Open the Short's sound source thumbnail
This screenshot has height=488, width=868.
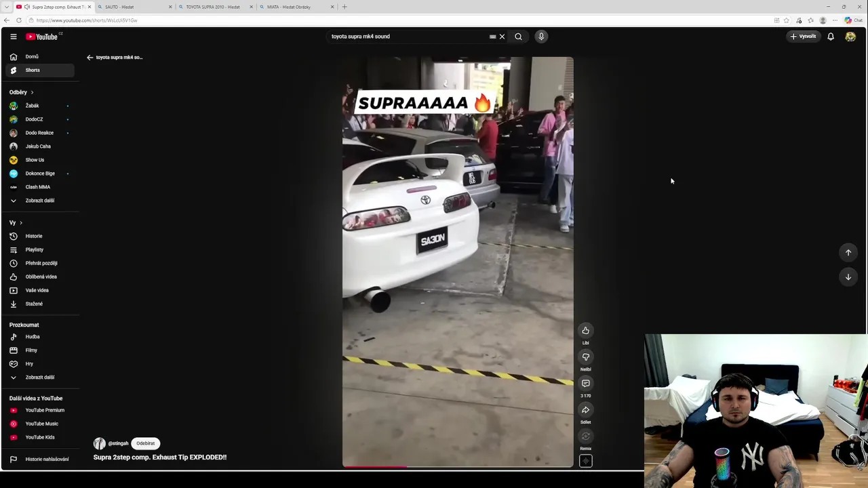click(586, 461)
